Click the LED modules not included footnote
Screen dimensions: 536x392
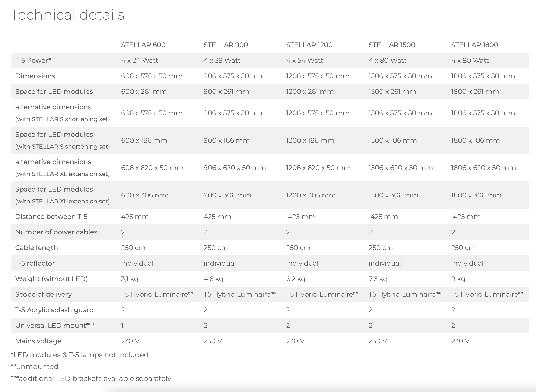(x=80, y=355)
